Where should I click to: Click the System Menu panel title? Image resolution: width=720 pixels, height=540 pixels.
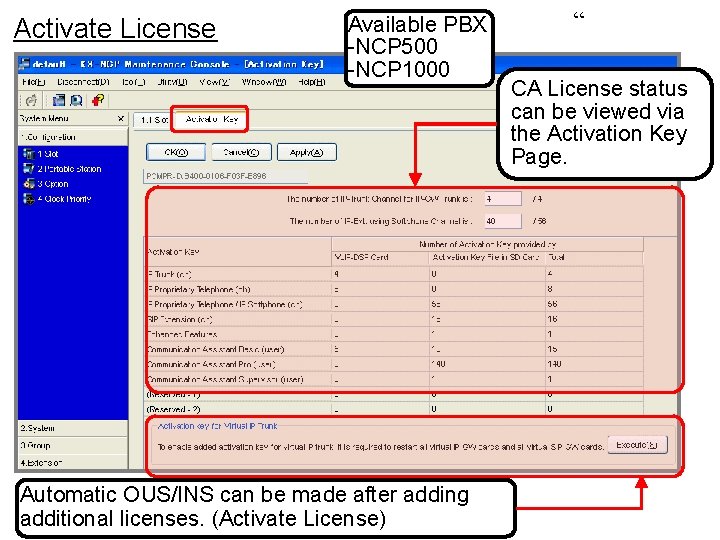(44, 118)
